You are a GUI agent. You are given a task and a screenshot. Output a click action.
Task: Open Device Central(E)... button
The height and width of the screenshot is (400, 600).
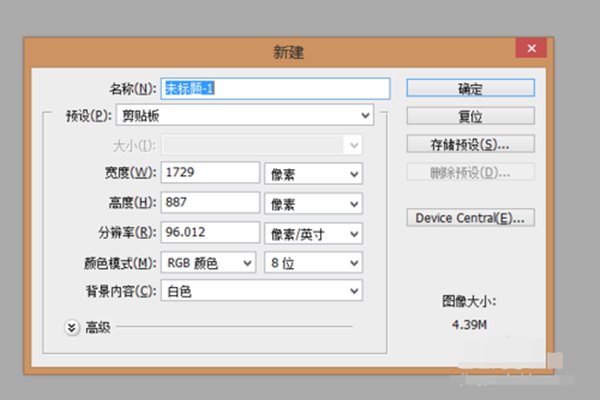(x=470, y=218)
